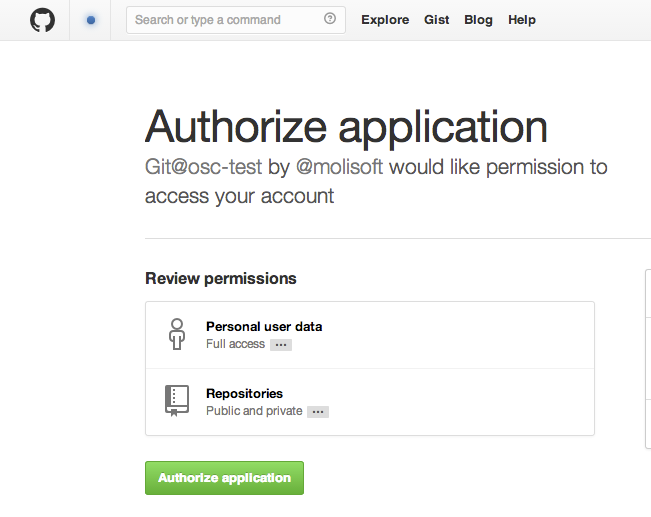
Task: Click the search help question mark icon
Action: [330, 19]
